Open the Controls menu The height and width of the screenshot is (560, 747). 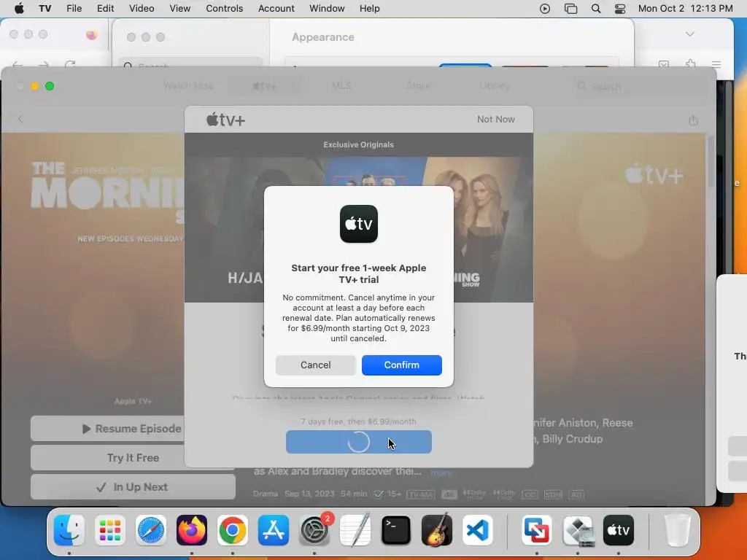(x=225, y=8)
